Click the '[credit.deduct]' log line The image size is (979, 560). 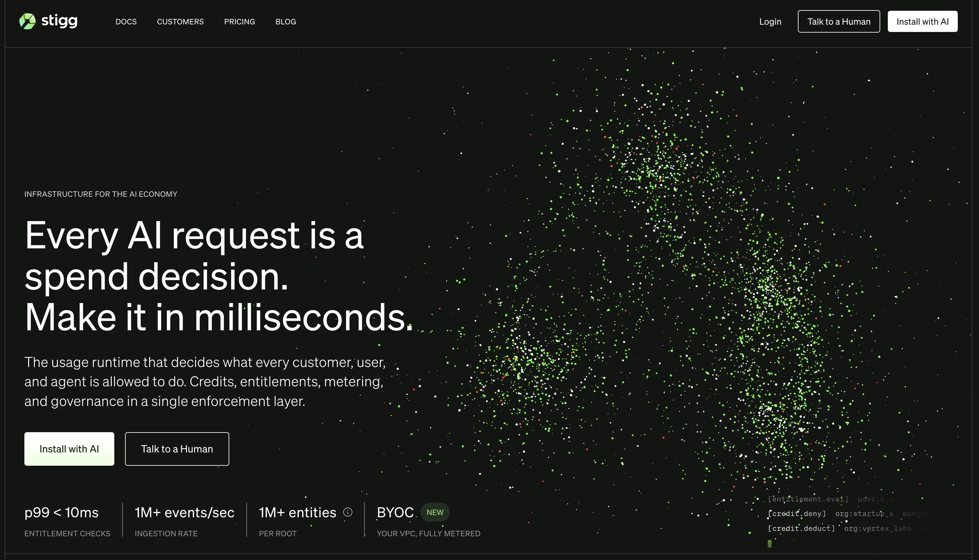(x=849, y=528)
